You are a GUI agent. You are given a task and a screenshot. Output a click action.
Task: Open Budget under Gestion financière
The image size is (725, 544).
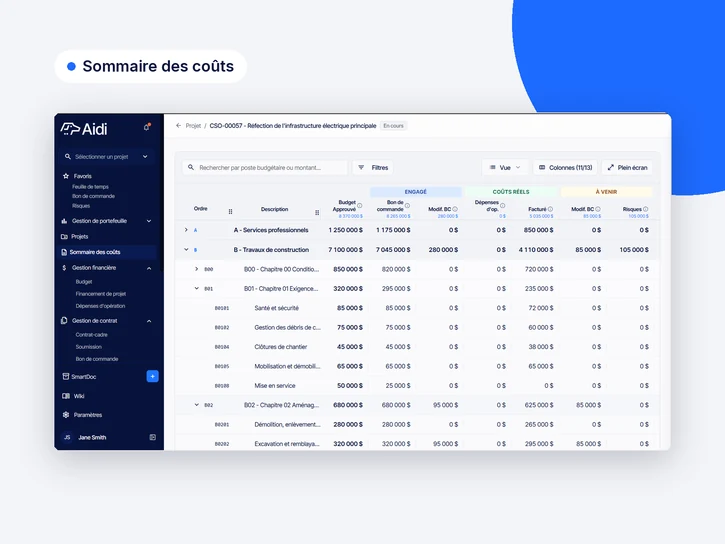click(84, 281)
